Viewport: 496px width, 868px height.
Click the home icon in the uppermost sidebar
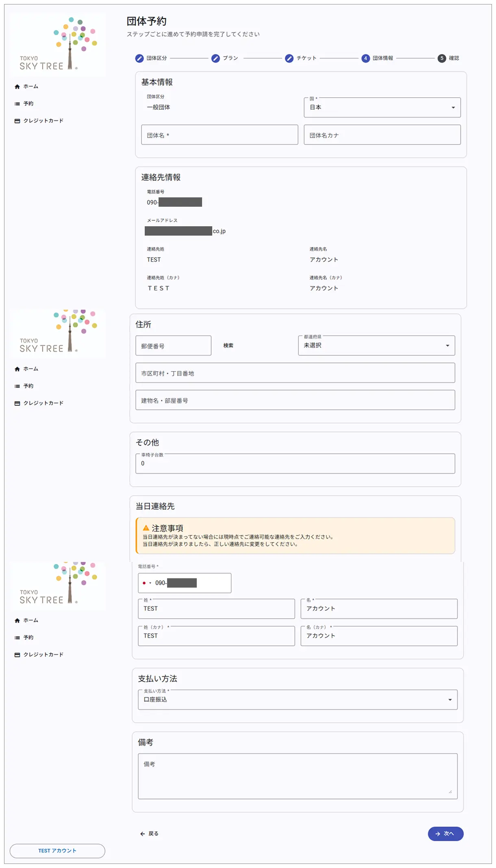click(17, 87)
